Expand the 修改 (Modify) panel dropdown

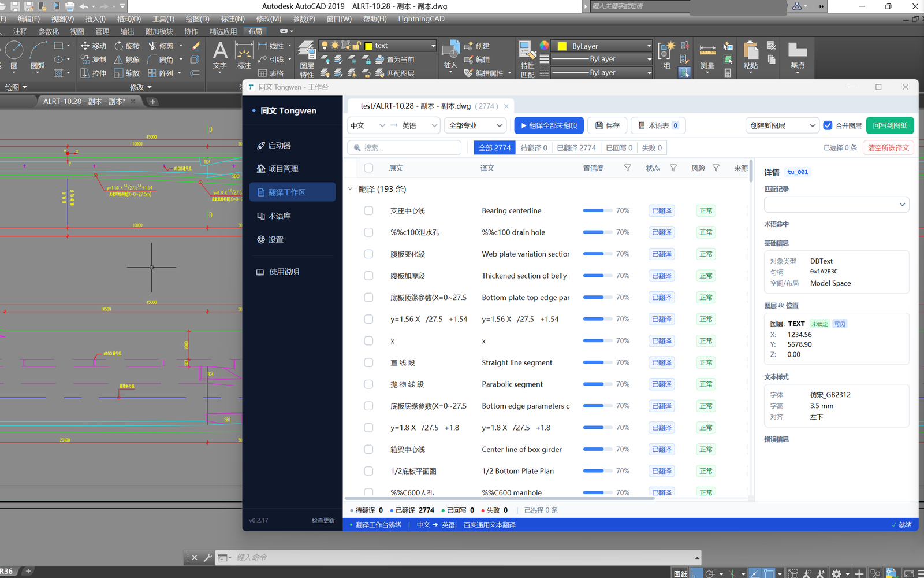141,87
